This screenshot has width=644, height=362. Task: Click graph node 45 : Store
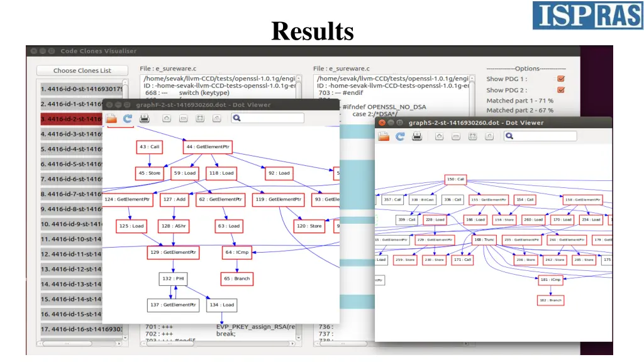point(150,173)
